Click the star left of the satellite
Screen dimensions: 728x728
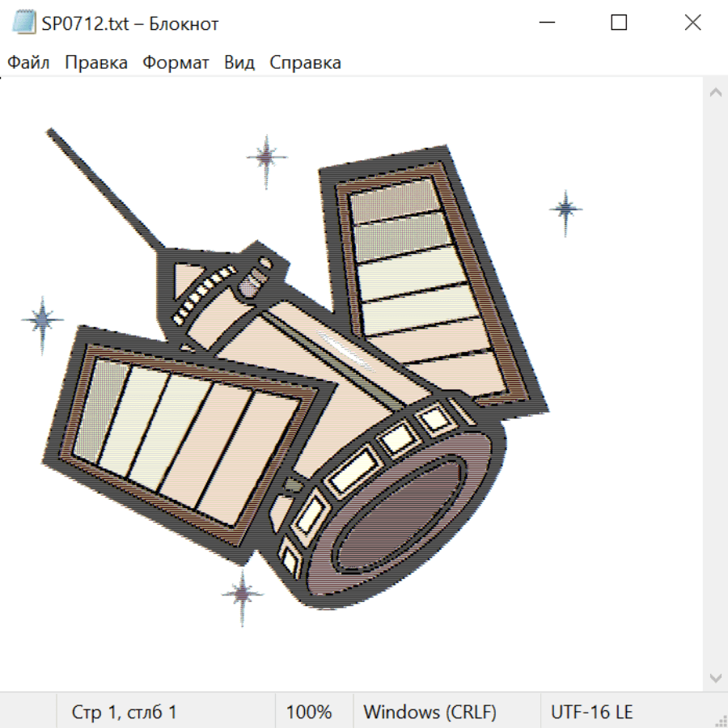coord(41,320)
